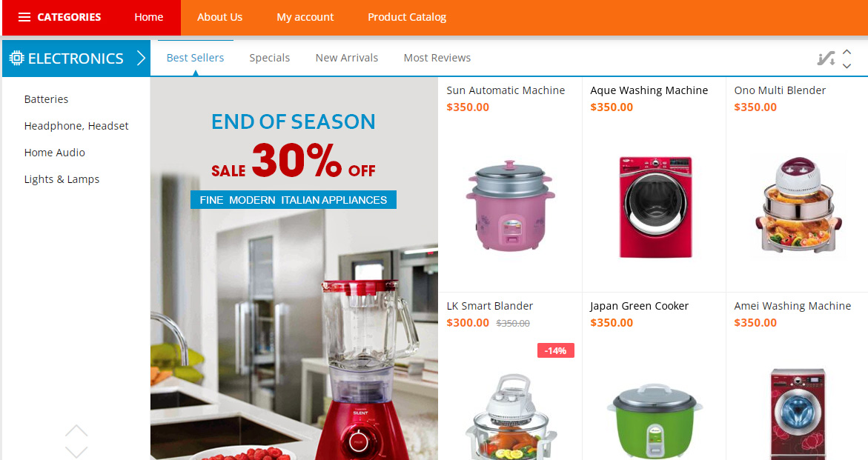Click the red Aque Washing Machine image
The height and width of the screenshot is (460, 868).
tap(655, 207)
